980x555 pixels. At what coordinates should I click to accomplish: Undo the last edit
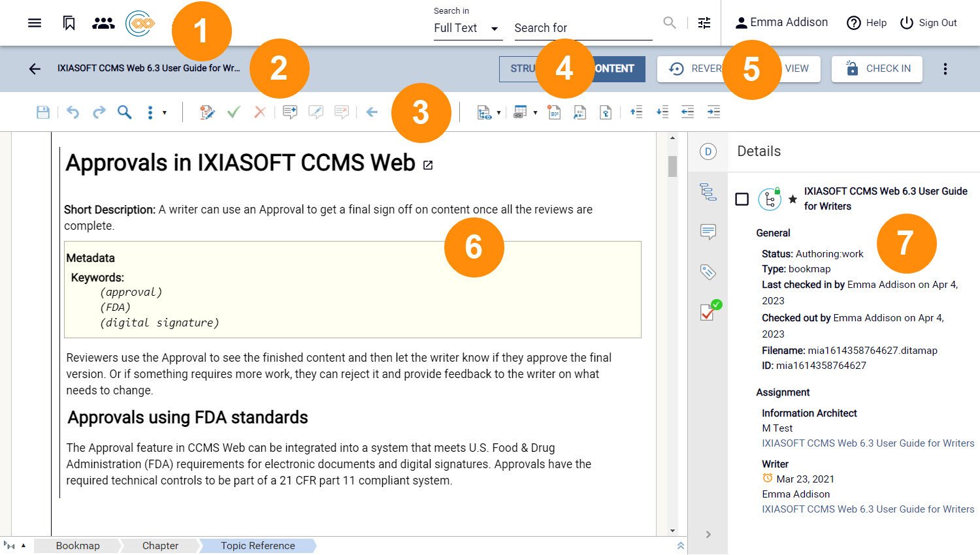(73, 112)
